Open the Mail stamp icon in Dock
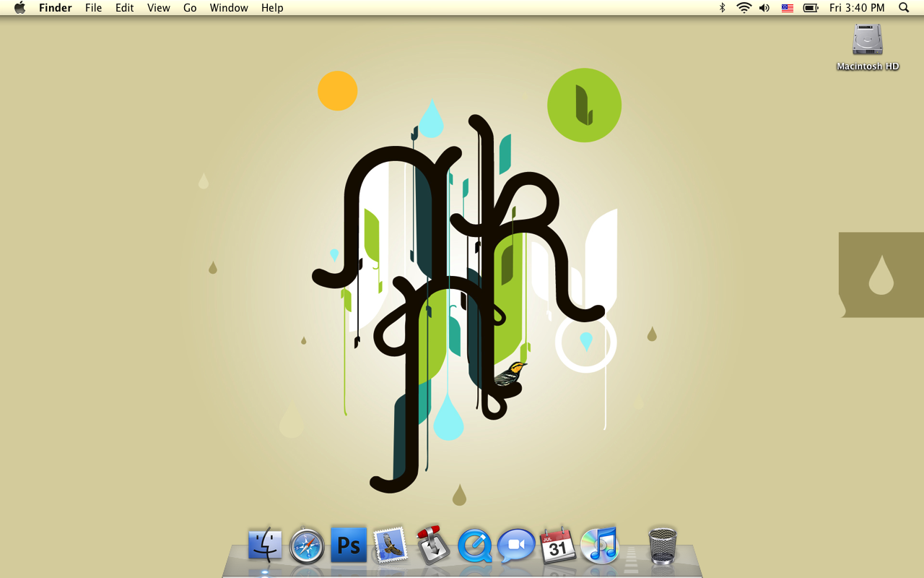The width and height of the screenshot is (924, 578). [x=391, y=545]
